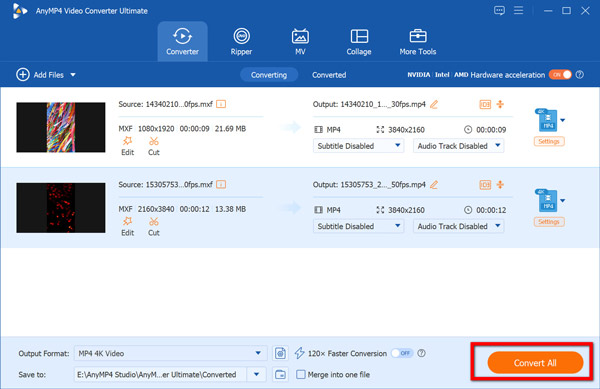
Task: Click the Save to path field
Action: [160, 374]
